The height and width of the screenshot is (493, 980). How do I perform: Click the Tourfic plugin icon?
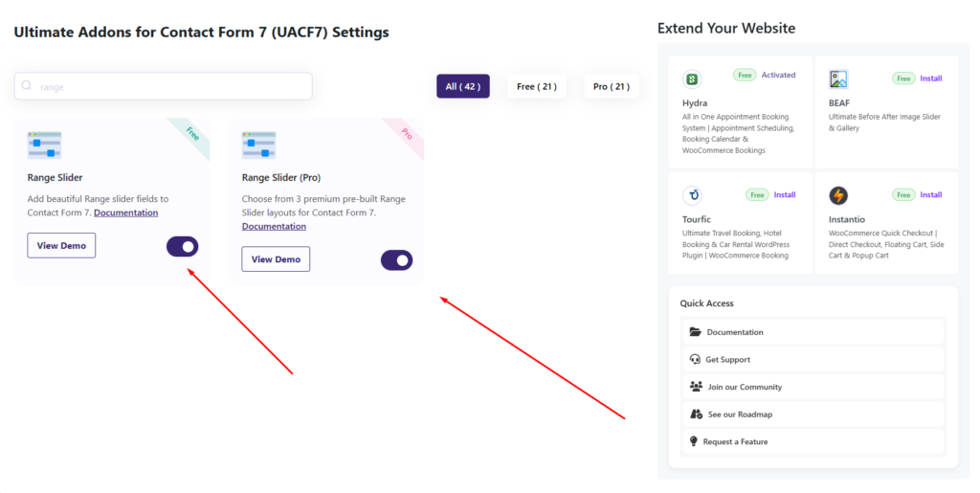691,195
